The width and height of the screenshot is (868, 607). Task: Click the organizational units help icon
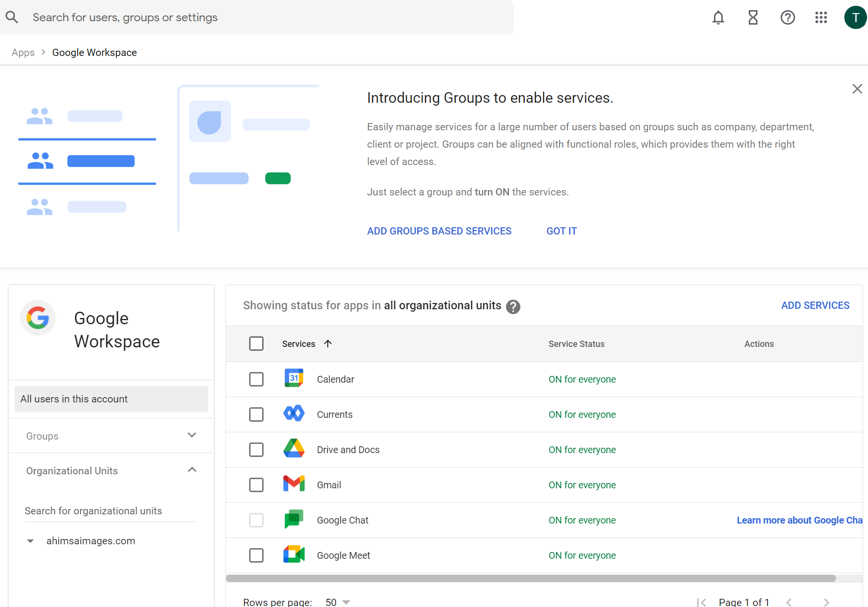pos(513,306)
